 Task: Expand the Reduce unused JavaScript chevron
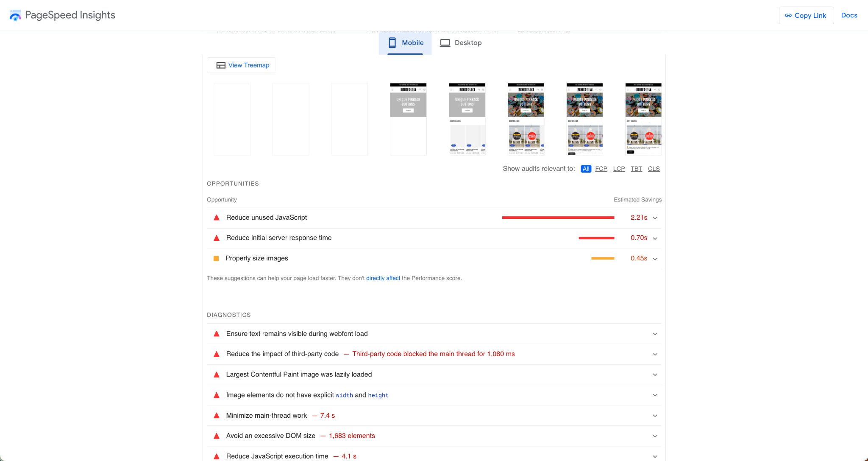click(x=655, y=218)
